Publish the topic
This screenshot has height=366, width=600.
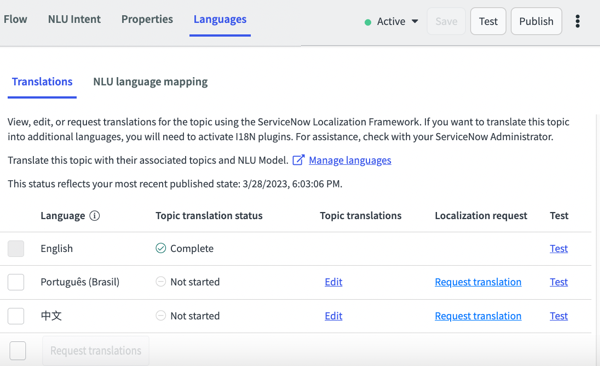coord(536,21)
